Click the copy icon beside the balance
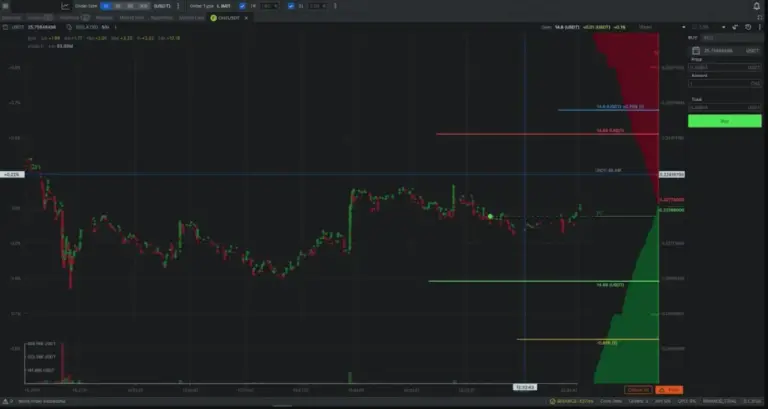This screenshot has width=768, height=409. point(69,27)
